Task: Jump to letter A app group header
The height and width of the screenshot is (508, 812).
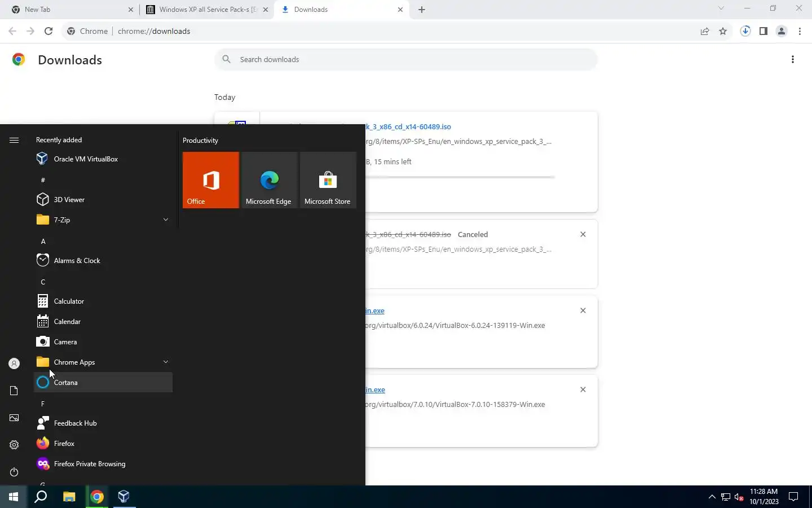Action: [x=43, y=242]
